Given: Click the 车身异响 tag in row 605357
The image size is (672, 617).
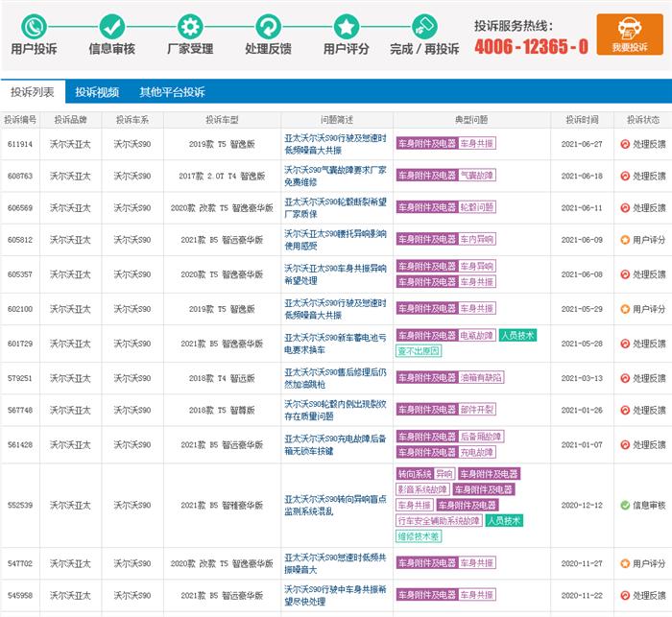Looking at the screenshot, I should (x=477, y=267).
